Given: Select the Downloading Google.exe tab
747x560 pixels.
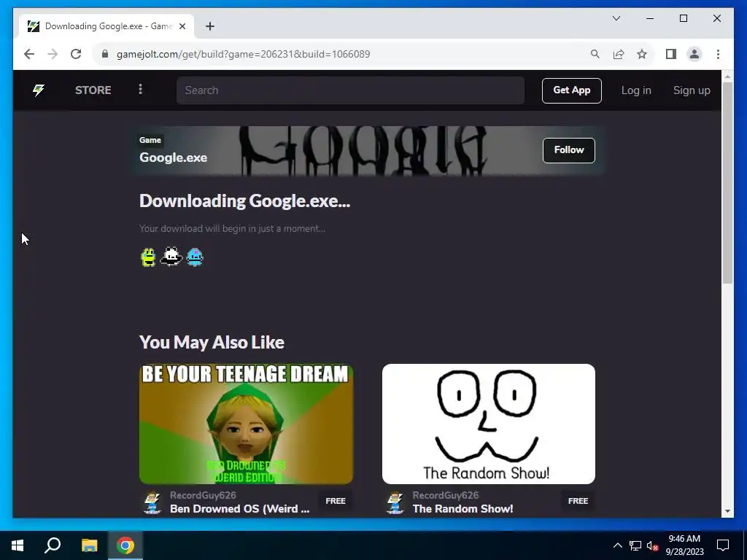Looking at the screenshot, I should click(107, 26).
